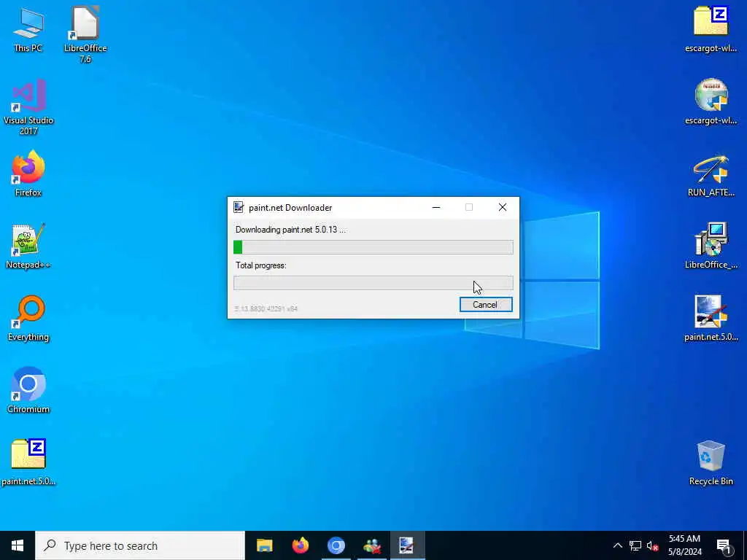Image resolution: width=747 pixels, height=560 pixels.
Task: Select the escargot zip archive desktop icon
Action: [711, 29]
